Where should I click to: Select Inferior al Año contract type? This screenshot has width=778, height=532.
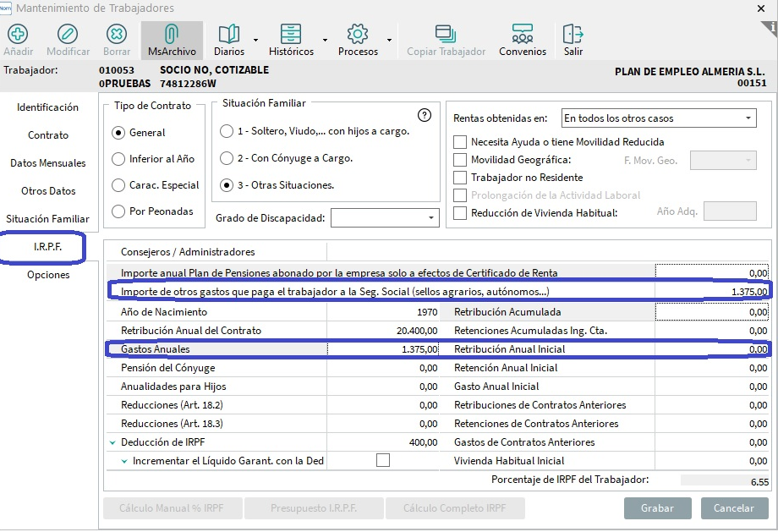pos(118,159)
